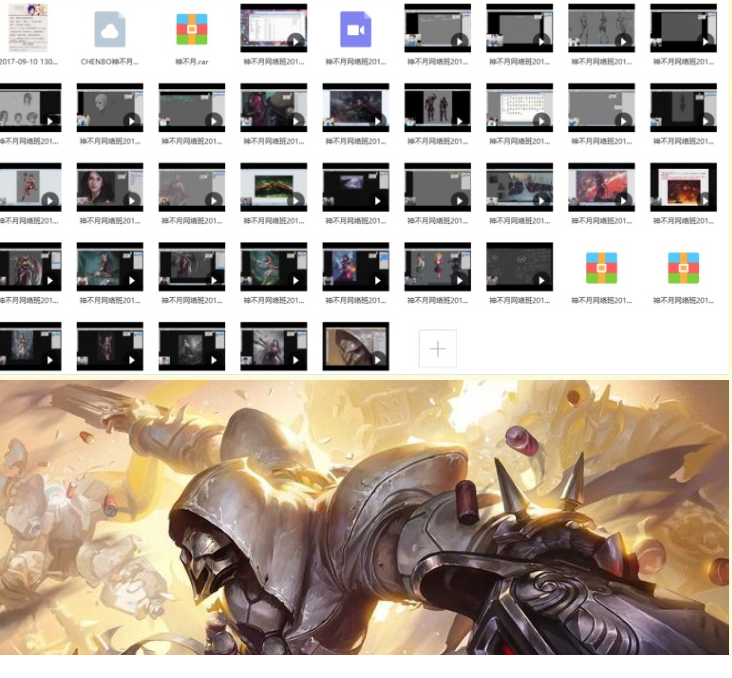Open video thumbnail with three cartoon characters
The image size is (732, 678).
point(437,267)
